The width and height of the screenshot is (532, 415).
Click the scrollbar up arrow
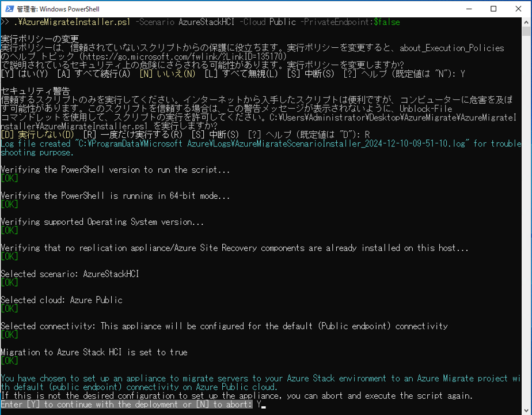[526, 22]
